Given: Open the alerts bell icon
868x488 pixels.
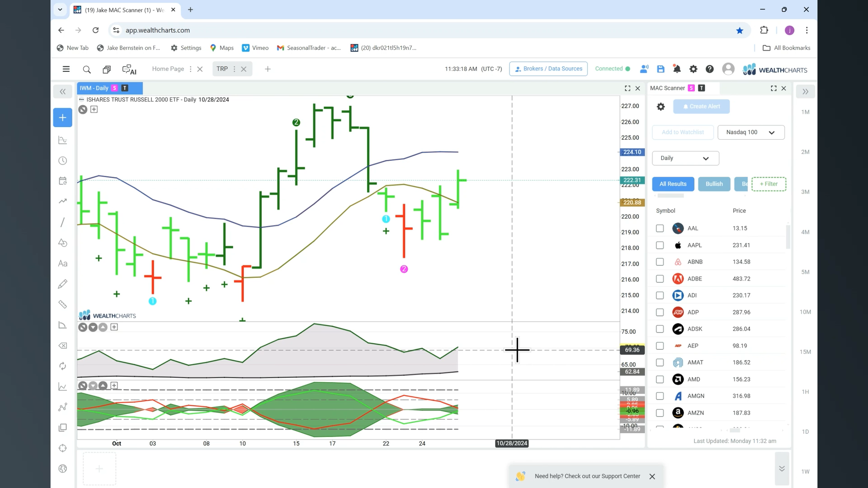Looking at the screenshot, I should point(677,69).
